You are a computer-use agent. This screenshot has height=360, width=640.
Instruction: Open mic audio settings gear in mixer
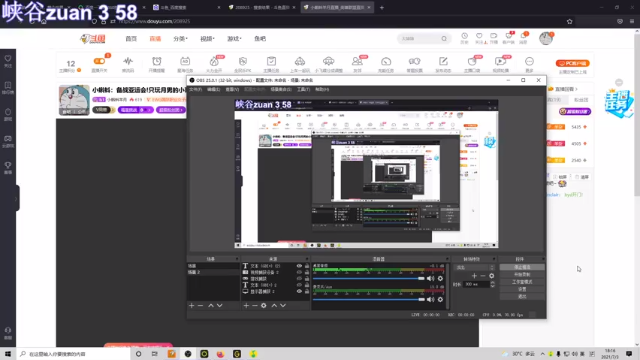440,300
